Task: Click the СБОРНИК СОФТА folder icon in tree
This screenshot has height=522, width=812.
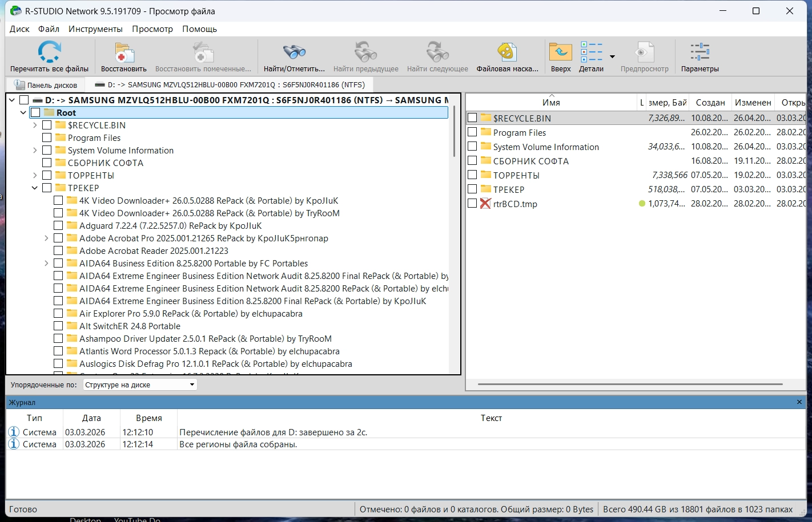Action: 60,163
